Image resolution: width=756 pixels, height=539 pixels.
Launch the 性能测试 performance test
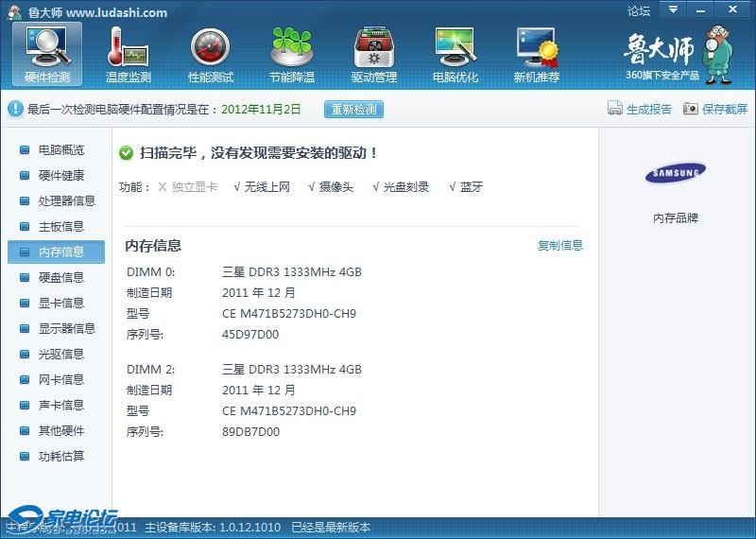coord(210,55)
